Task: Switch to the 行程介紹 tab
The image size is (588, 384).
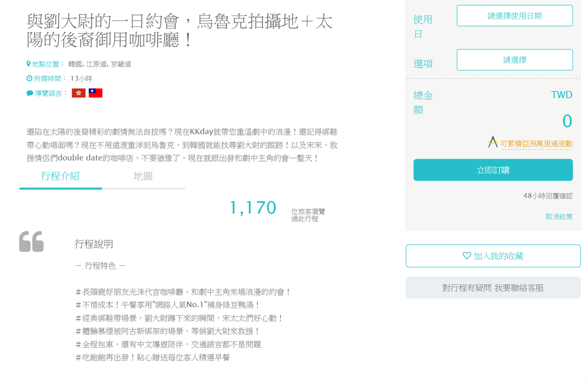Action: pyautogui.click(x=60, y=176)
